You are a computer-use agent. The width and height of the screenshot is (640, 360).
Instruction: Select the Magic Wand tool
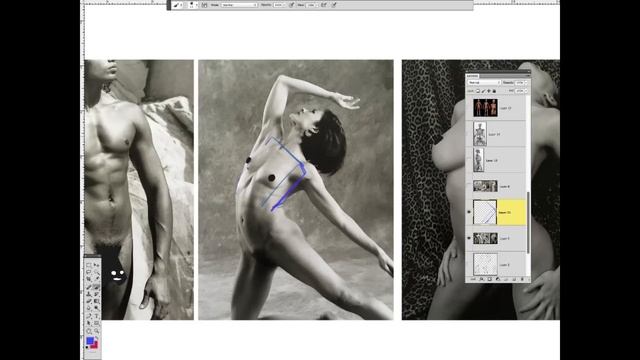pos(97,272)
